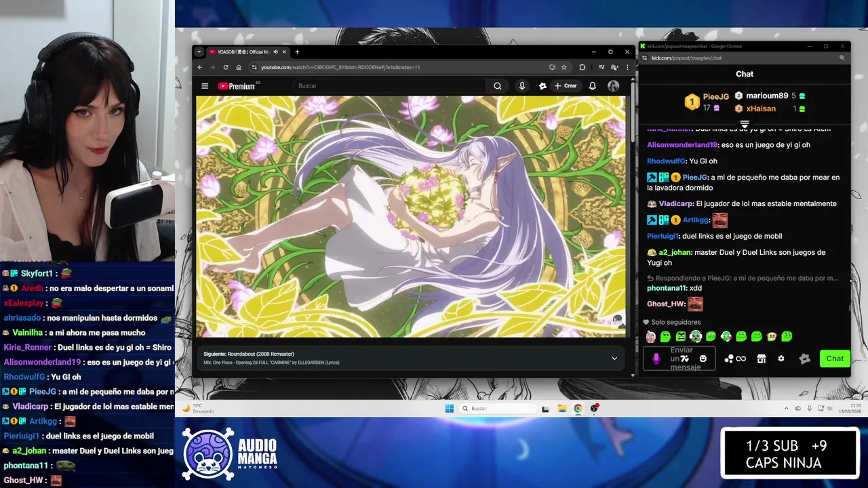Open the bubbles points icon in chat bar
The width and height of the screenshot is (868, 488).
pos(729,359)
